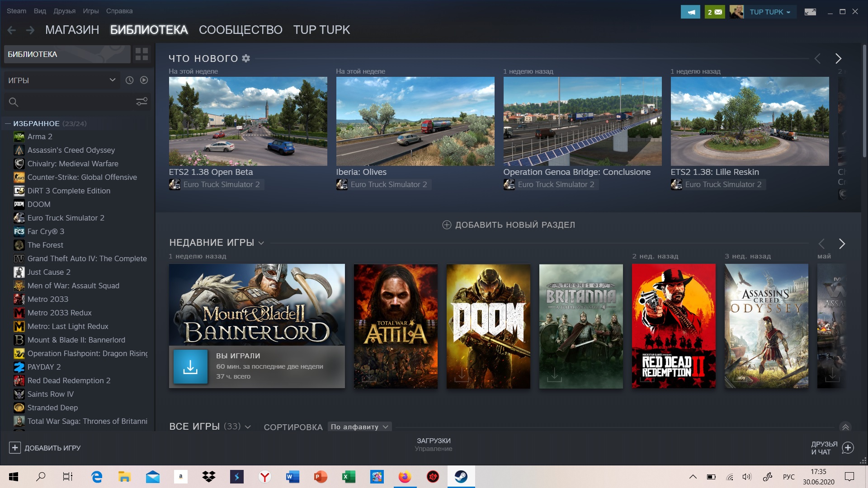Open Firefox from the taskbar
Screen dimensions: 868x488
tap(405, 477)
